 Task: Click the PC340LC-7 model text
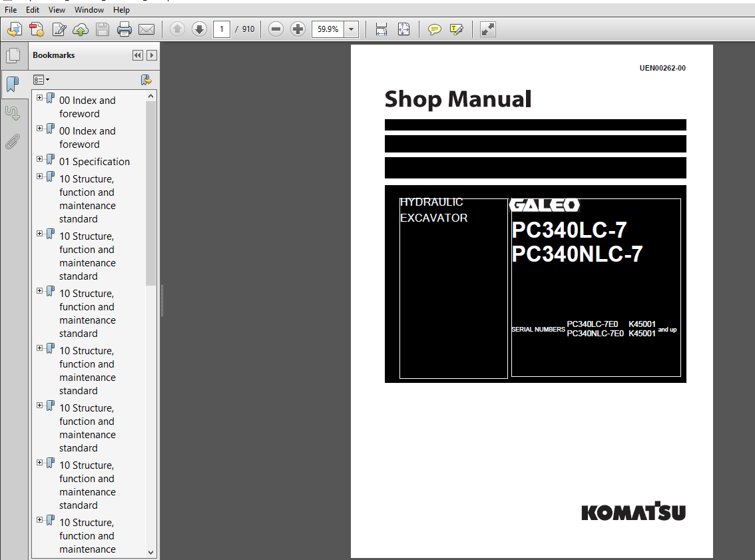click(569, 230)
